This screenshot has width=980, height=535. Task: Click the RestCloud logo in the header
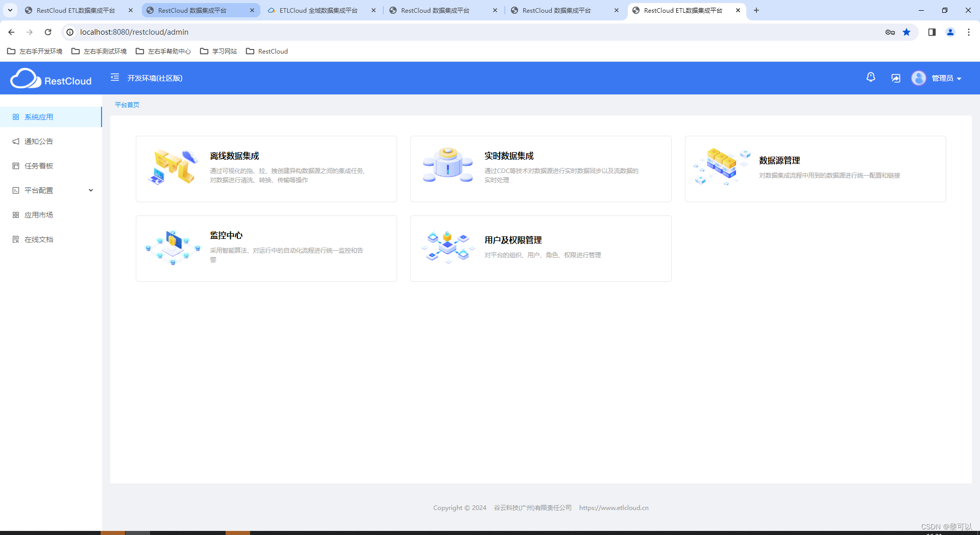pyautogui.click(x=51, y=78)
